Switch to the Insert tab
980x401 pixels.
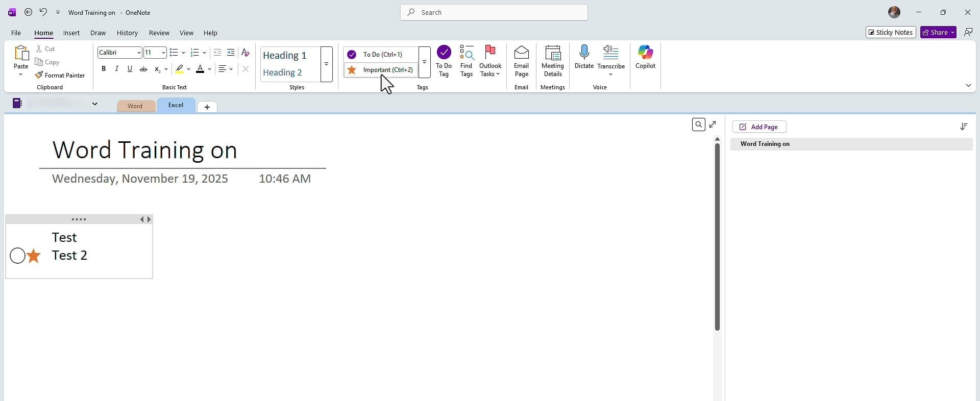pos(71,33)
